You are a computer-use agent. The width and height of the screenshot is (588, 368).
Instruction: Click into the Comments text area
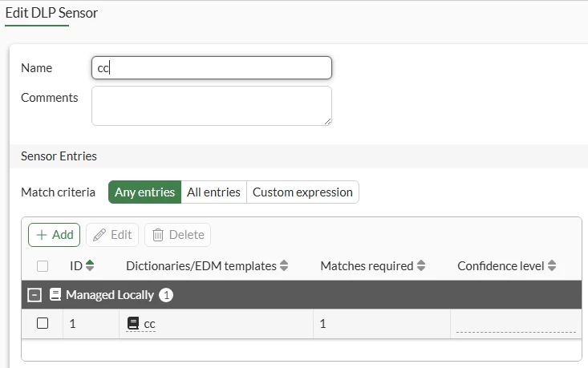(212, 106)
